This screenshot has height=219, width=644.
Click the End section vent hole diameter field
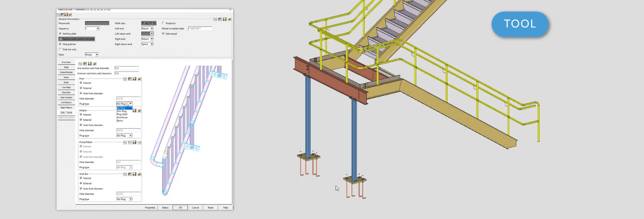click(x=126, y=68)
